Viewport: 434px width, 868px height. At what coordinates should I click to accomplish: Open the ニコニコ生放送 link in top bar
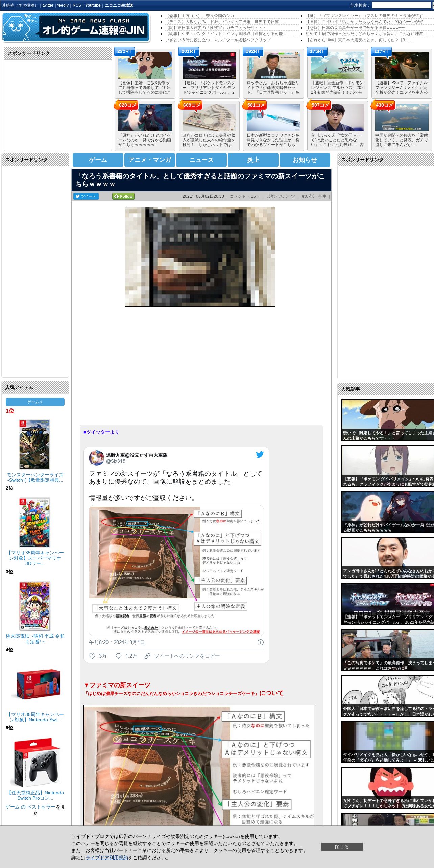pyautogui.click(x=119, y=5)
